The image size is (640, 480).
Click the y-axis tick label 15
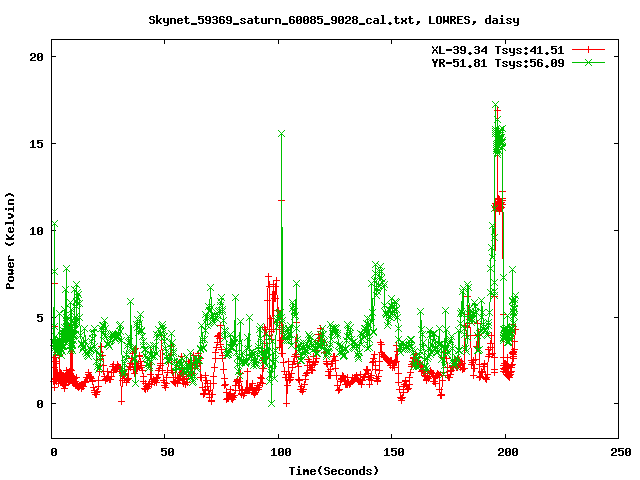36,144
